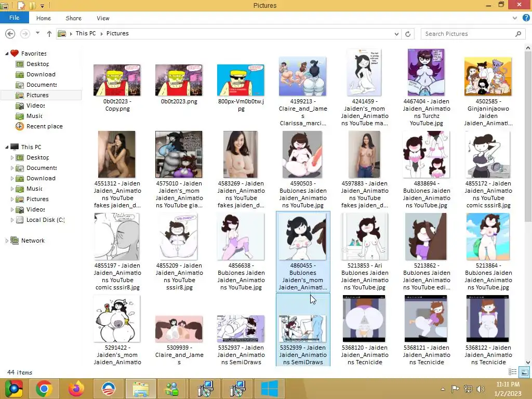Open the Action Center flag icon
Screen dimensions: 532x399
click(x=455, y=389)
